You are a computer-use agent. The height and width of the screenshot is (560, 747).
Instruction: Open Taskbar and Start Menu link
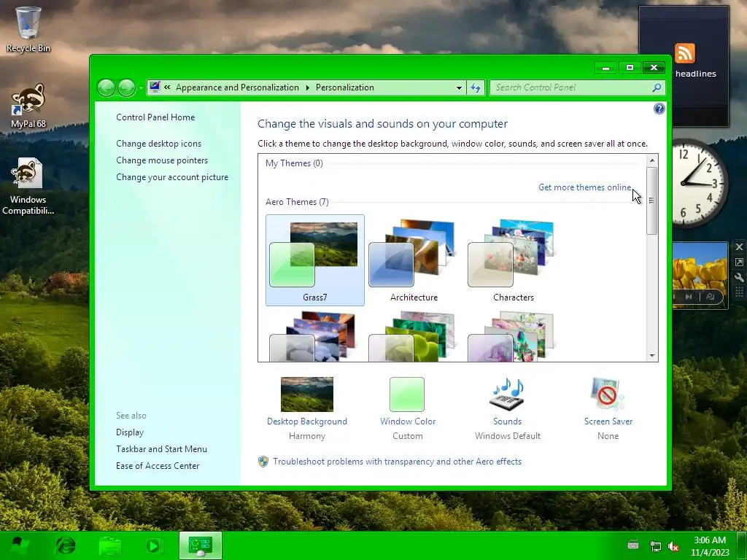tap(161, 449)
